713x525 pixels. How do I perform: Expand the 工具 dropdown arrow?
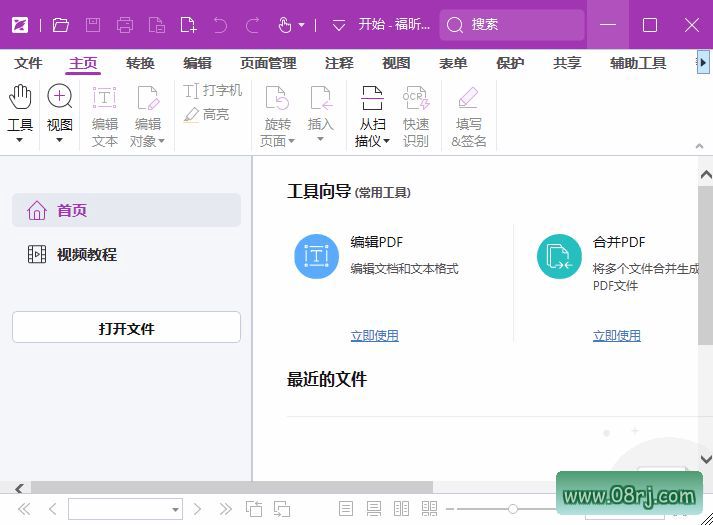[19, 141]
